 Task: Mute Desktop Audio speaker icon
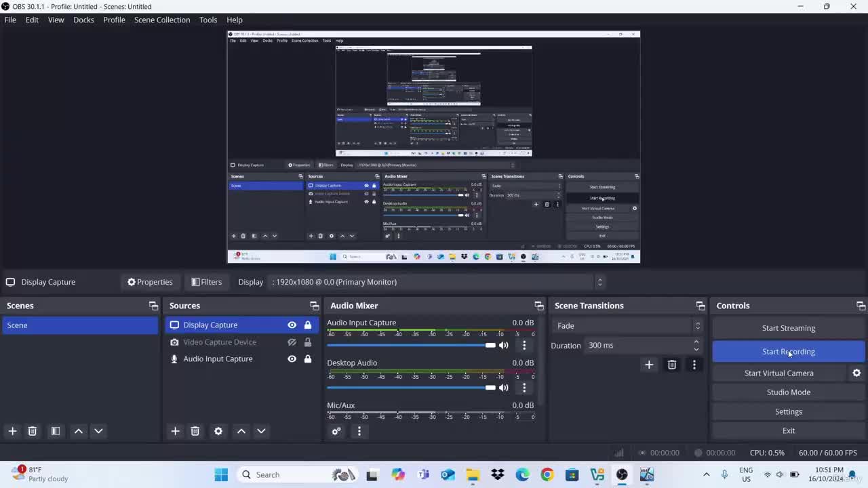point(503,388)
